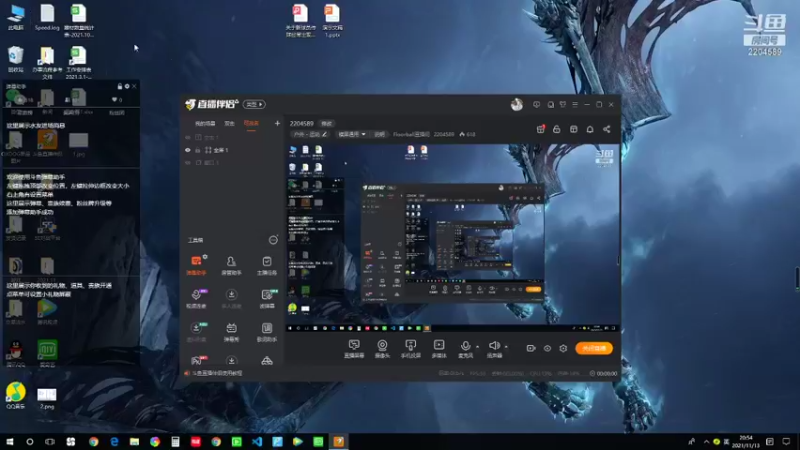Open the taskbar clock showing 20:54
The image size is (800, 450).
pyautogui.click(x=745, y=442)
